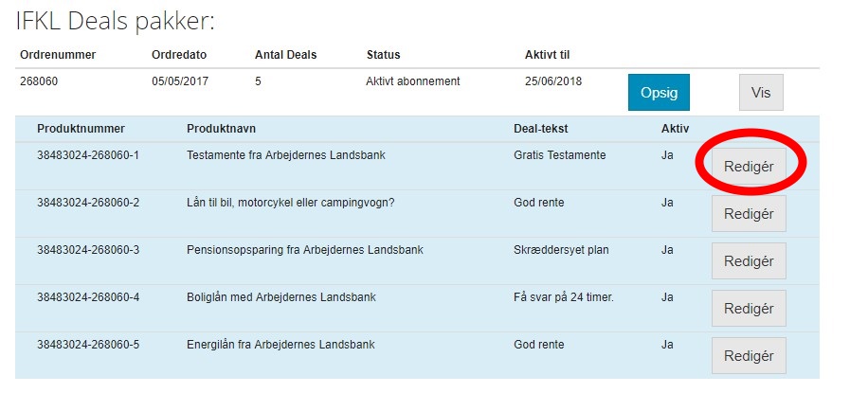The width and height of the screenshot is (868, 411).
Task: Click the Produktnavn column header
Action: [x=221, y=129]
